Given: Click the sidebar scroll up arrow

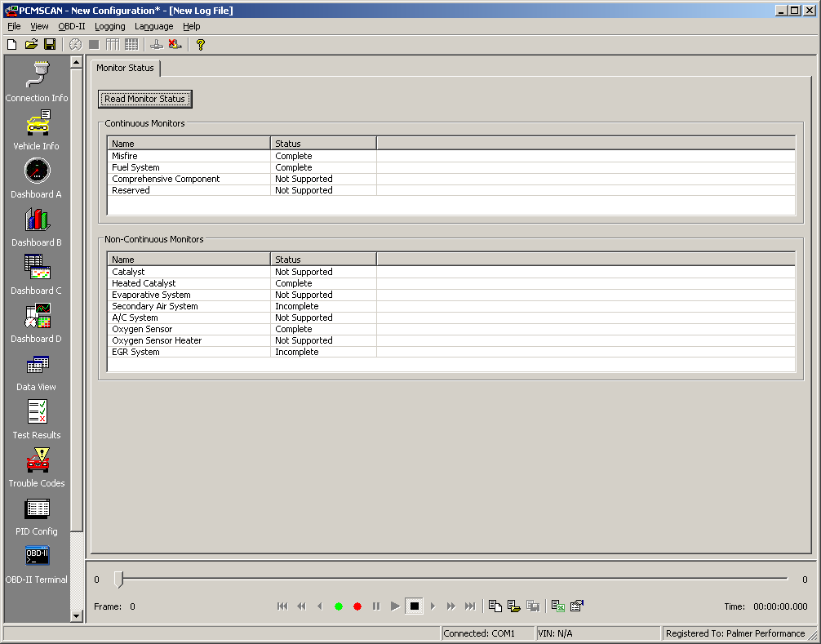Looking at the screenshot, I should point(77,62).
